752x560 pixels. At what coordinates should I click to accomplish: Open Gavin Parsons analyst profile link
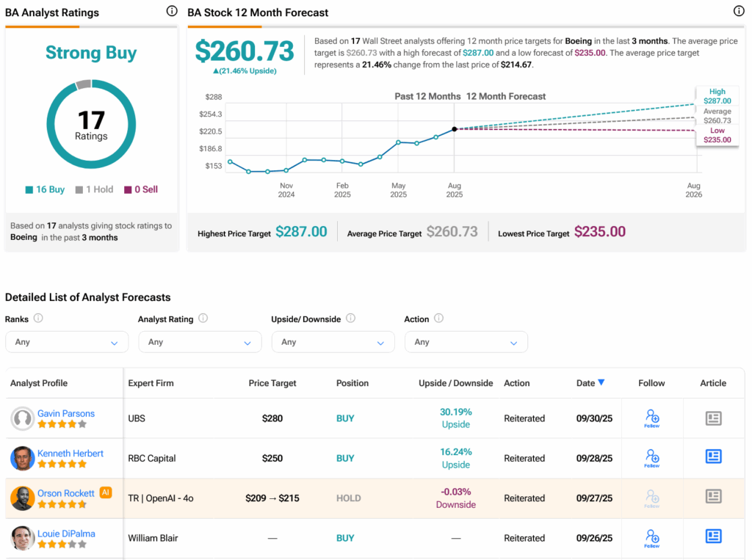click(x=66, y=413)
